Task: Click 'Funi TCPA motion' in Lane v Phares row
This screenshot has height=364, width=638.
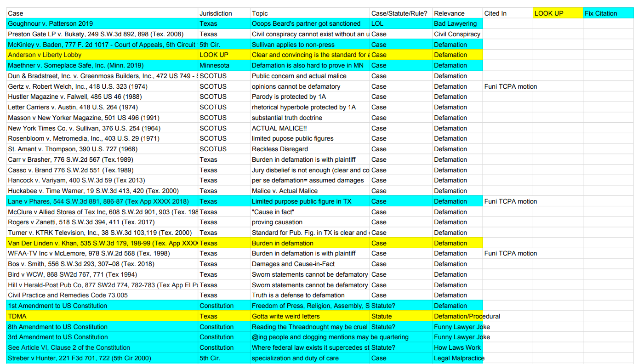Action: click(x=507, y=201)
